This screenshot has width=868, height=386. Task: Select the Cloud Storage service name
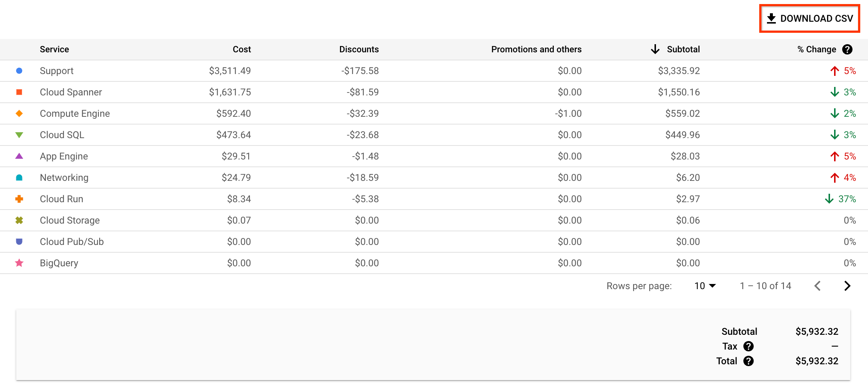tap(70, 220)
